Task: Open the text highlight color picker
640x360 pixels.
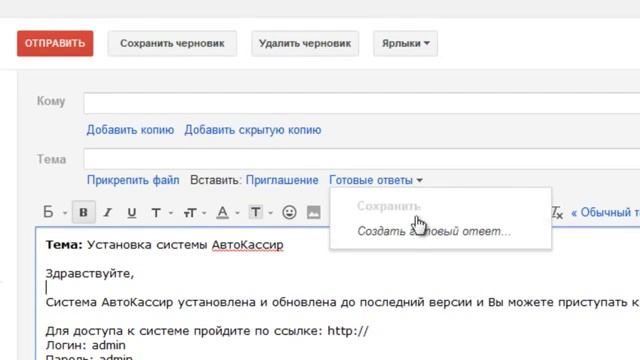Action: pyautogui.click(x=260, y=213)
